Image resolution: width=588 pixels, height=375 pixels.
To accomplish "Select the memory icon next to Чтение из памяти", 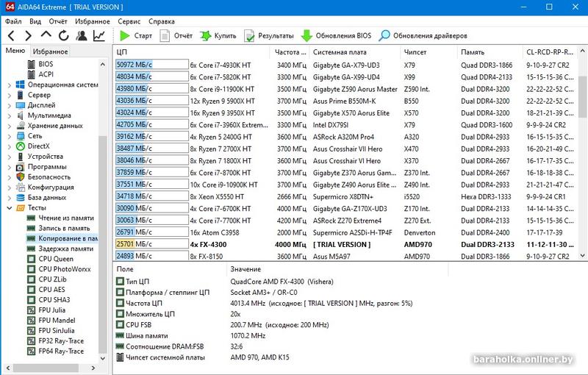I will (31, 218).
